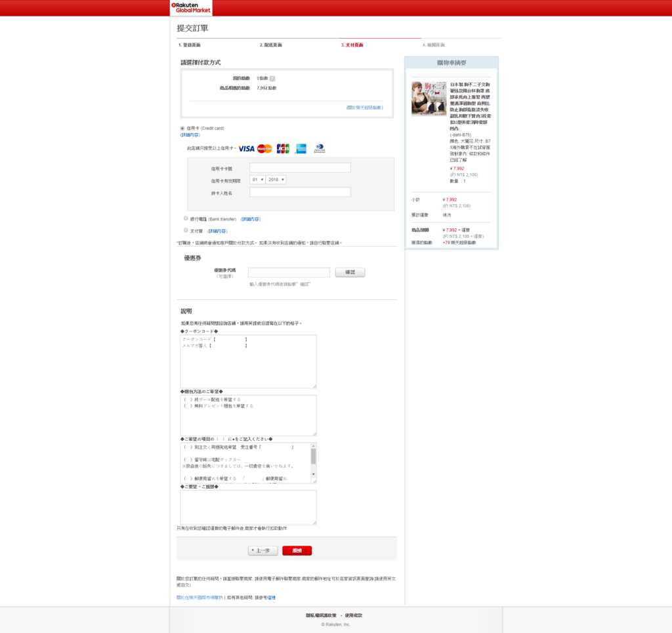672x633 pixels.
Task: Focus the coupon code input field
Action: coord(289,272)
